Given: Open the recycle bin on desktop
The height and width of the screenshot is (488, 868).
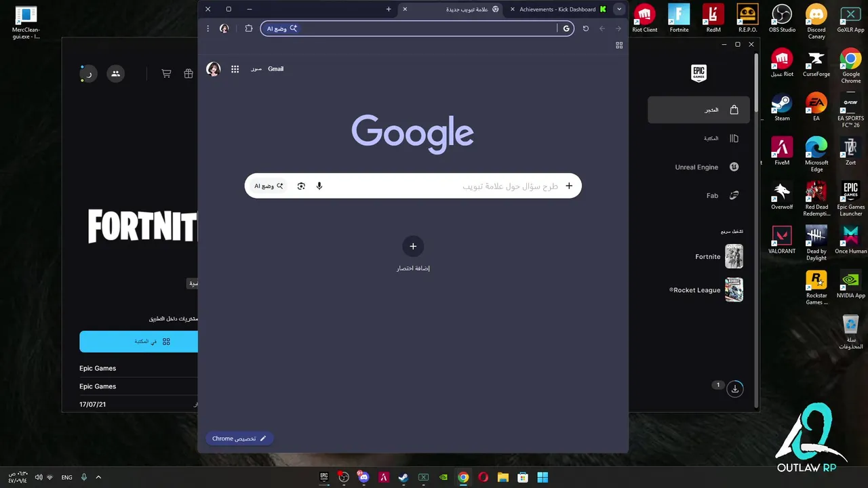Looking at the screenshot, I should (x=850, y=332).
